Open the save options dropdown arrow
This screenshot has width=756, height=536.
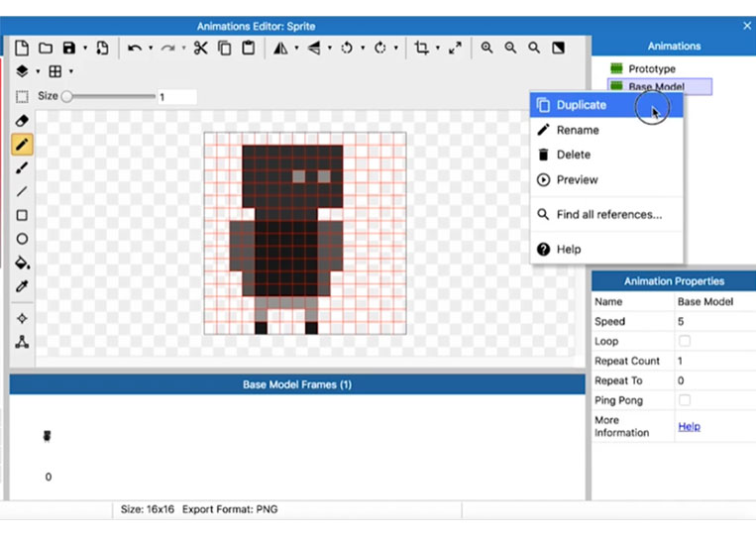pos(85,48)
